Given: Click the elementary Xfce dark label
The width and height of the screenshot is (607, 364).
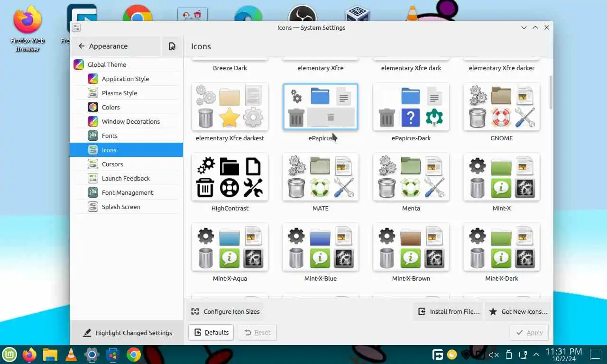Looking at the screenshot, I should 411,68.
